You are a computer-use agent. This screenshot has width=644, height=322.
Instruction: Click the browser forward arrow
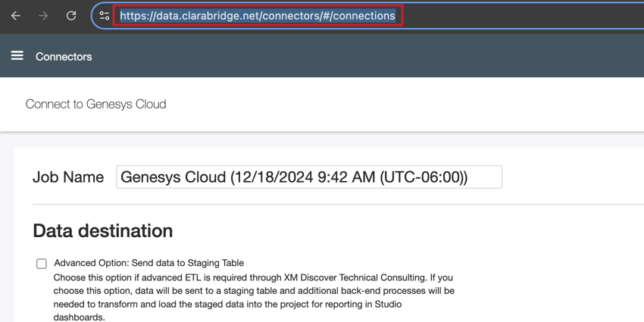(x=43, y=15)
